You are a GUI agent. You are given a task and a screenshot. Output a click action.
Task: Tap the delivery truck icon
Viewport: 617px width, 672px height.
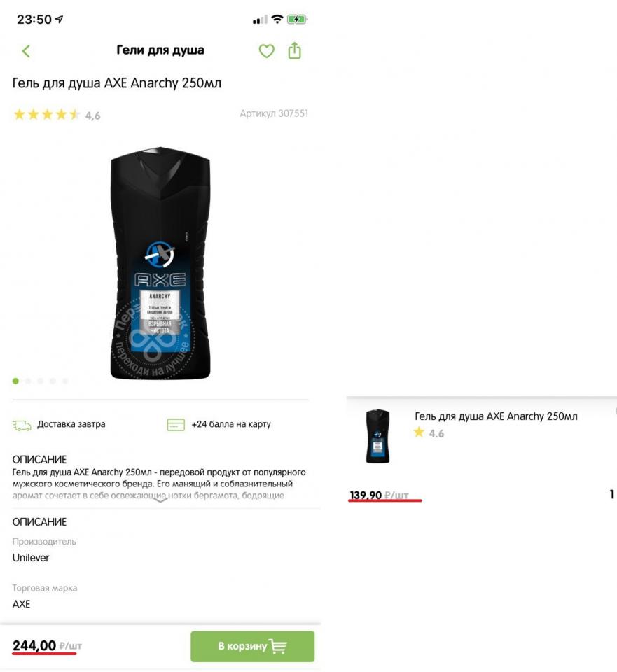click(22, 425)
